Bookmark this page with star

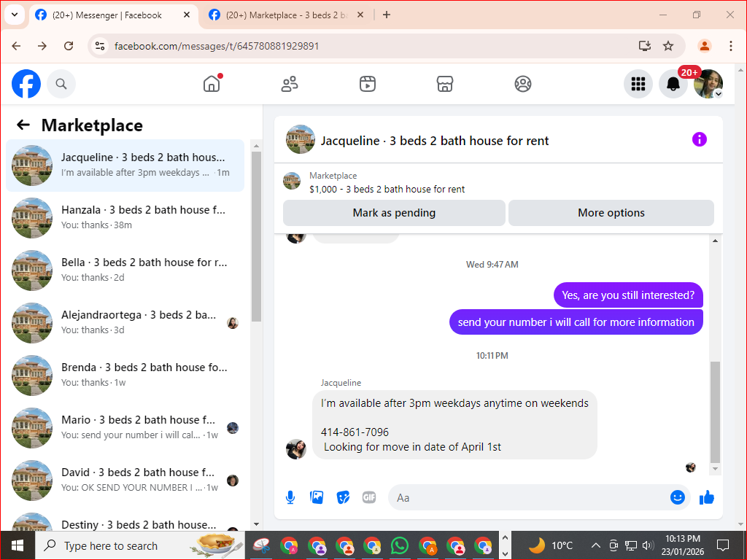(x=668, y=46)
